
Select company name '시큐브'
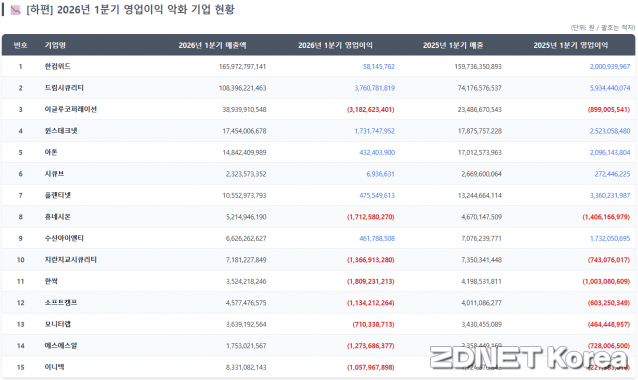pos(55,174)
